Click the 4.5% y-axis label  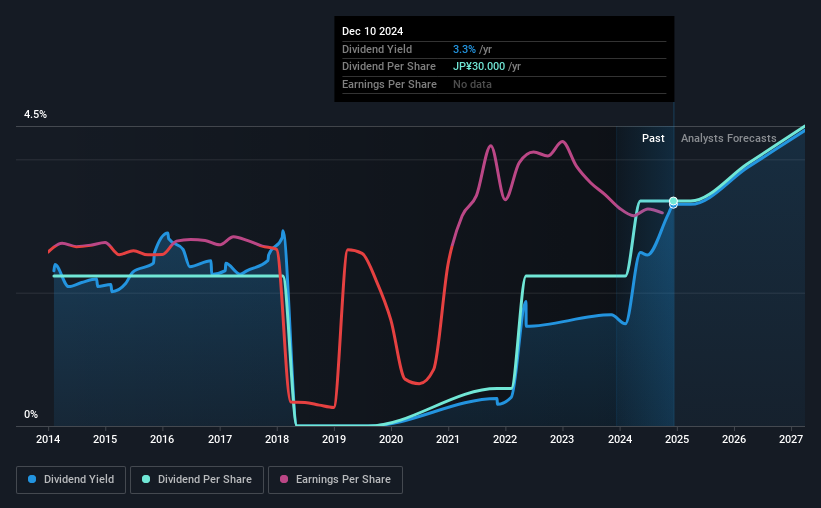(35, 114)
